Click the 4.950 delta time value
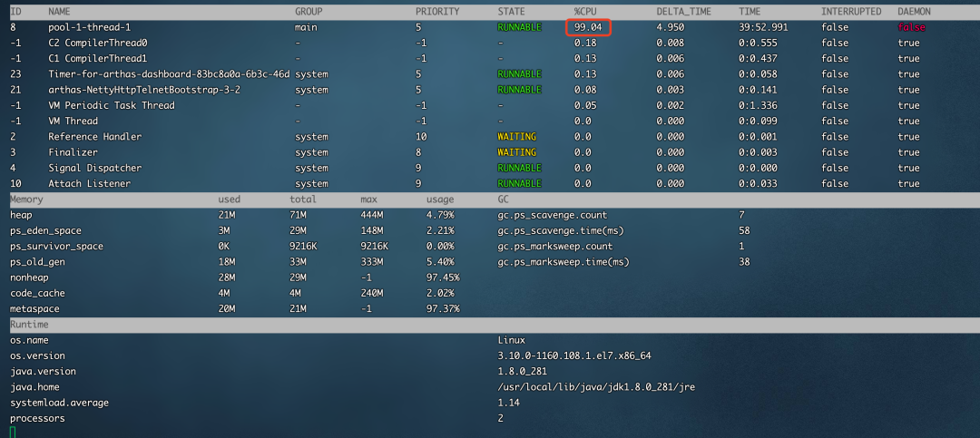The width and height of the screenshot is (980, 438). 670,27
